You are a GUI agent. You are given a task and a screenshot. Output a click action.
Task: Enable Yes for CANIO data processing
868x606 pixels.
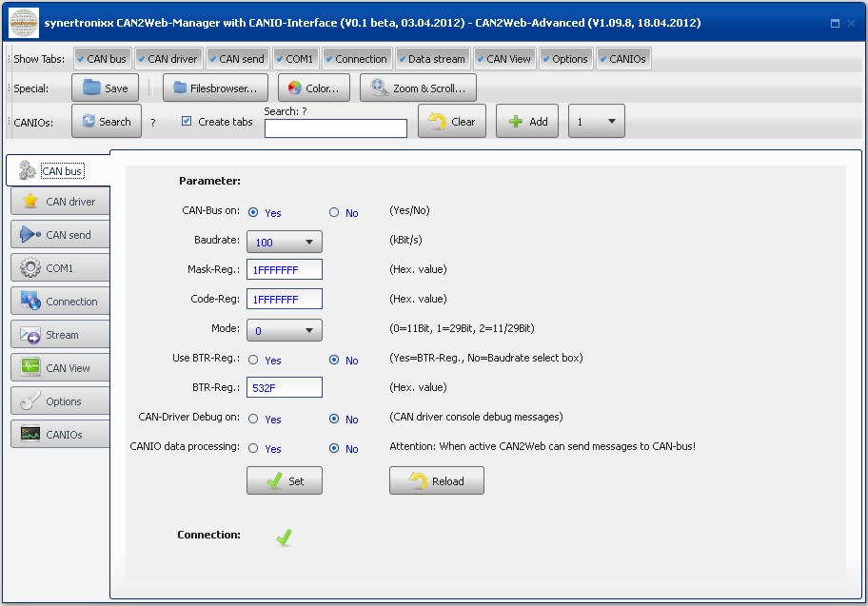[253, 448]
